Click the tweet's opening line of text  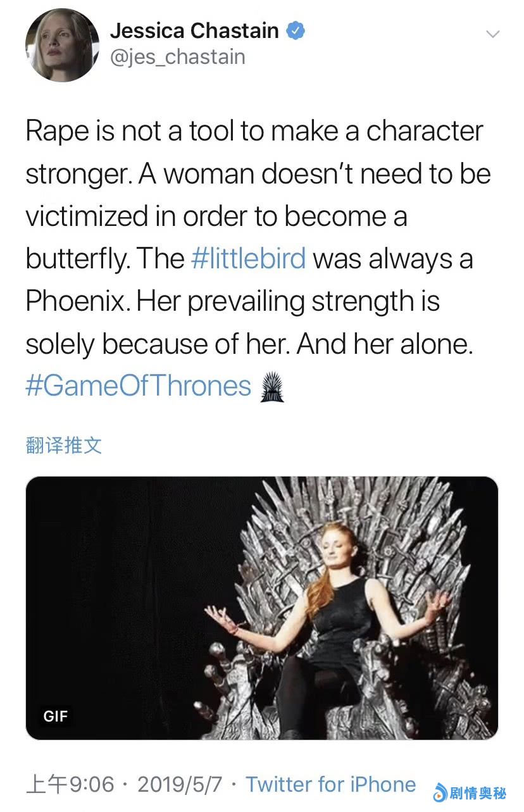(x=254, y=132)
